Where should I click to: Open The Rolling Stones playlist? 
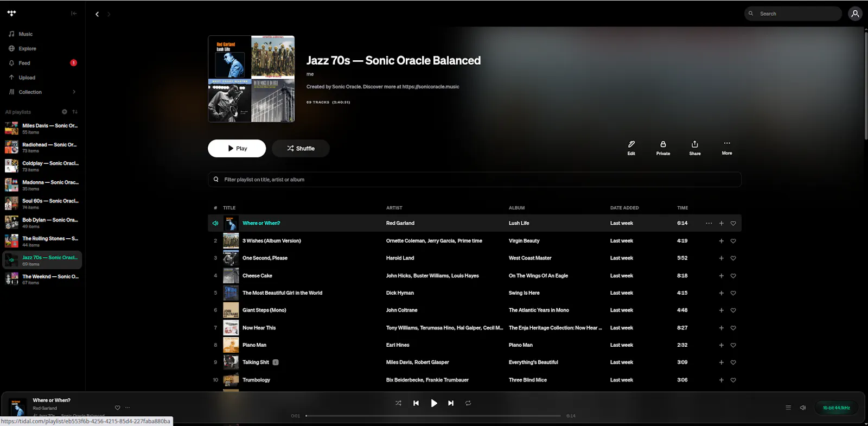pos(42,241)
